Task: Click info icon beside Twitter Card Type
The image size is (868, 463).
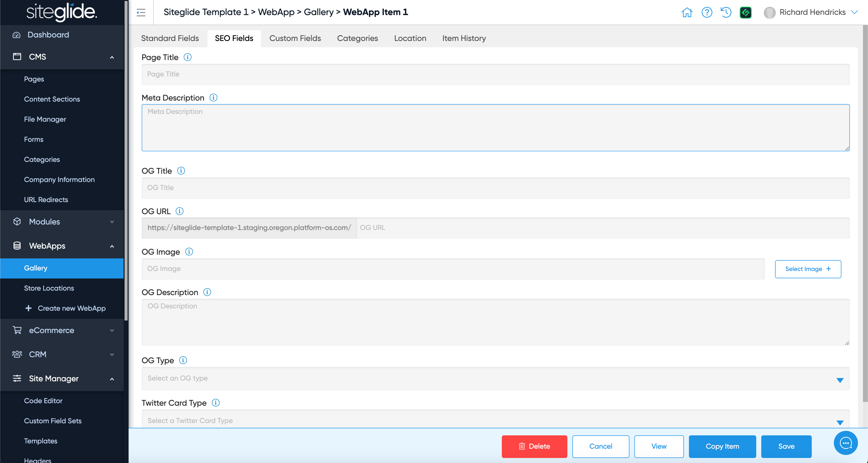Action: (216, 403)
